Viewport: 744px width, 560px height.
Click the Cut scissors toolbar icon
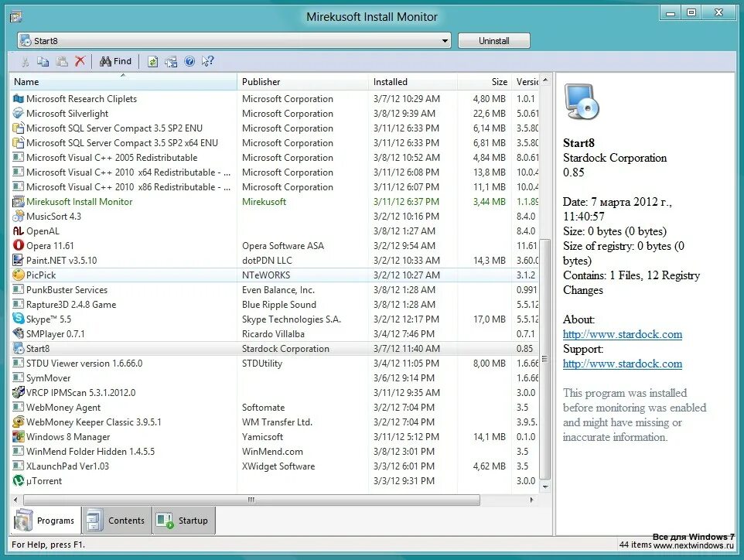[x=26, y=61]
